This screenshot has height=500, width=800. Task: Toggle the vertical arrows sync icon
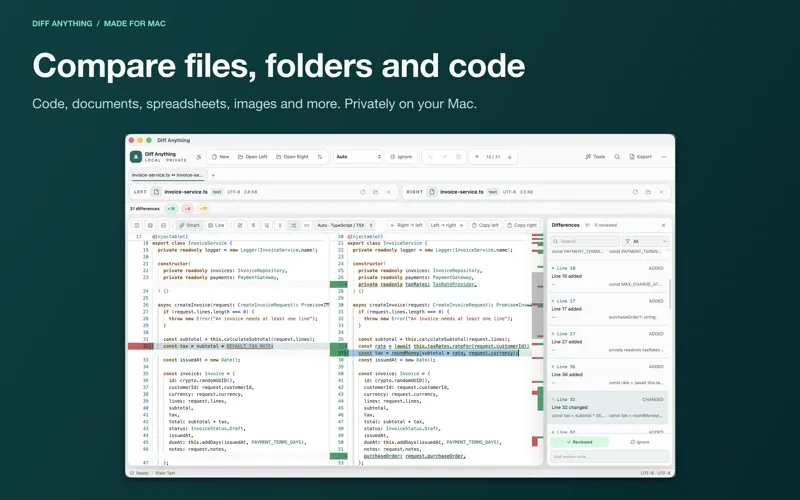coord(280,225)
